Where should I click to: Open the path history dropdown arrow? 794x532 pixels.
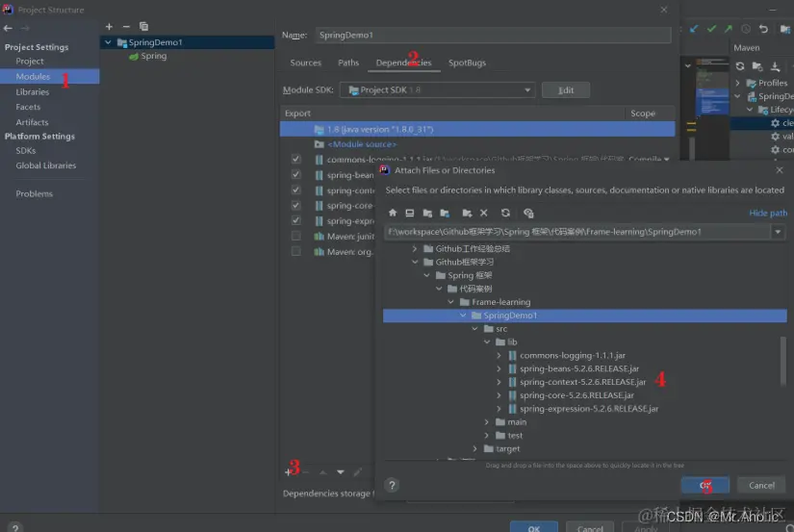[778, 232]
